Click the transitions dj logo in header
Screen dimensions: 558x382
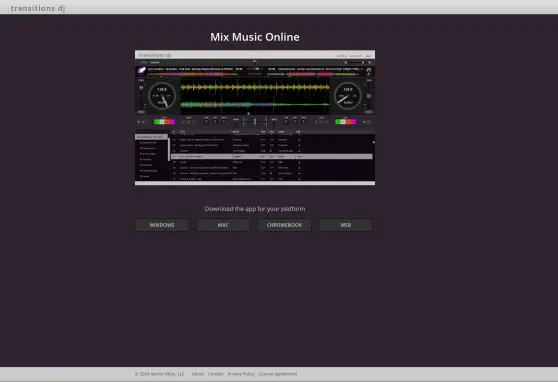tap(38, 8)
